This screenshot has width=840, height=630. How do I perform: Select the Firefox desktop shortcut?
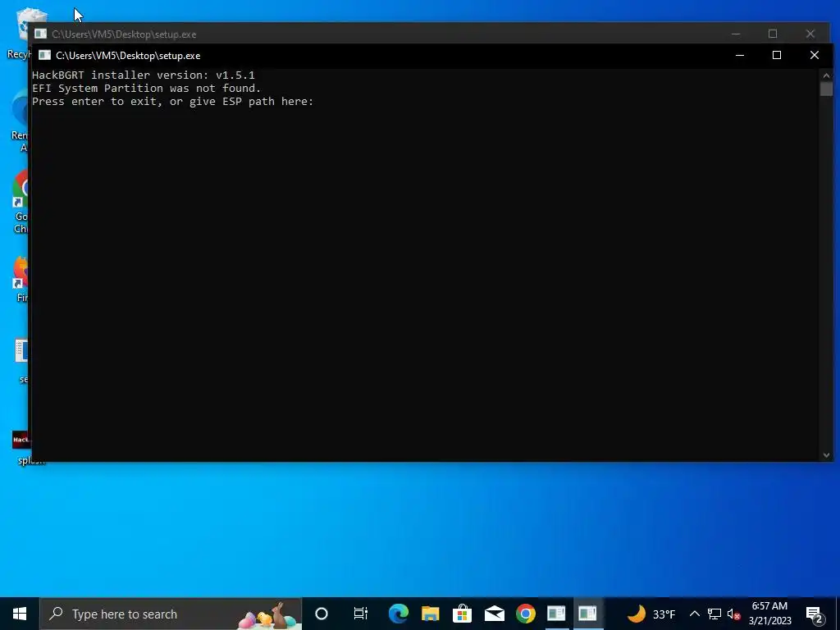coord(21,279)
